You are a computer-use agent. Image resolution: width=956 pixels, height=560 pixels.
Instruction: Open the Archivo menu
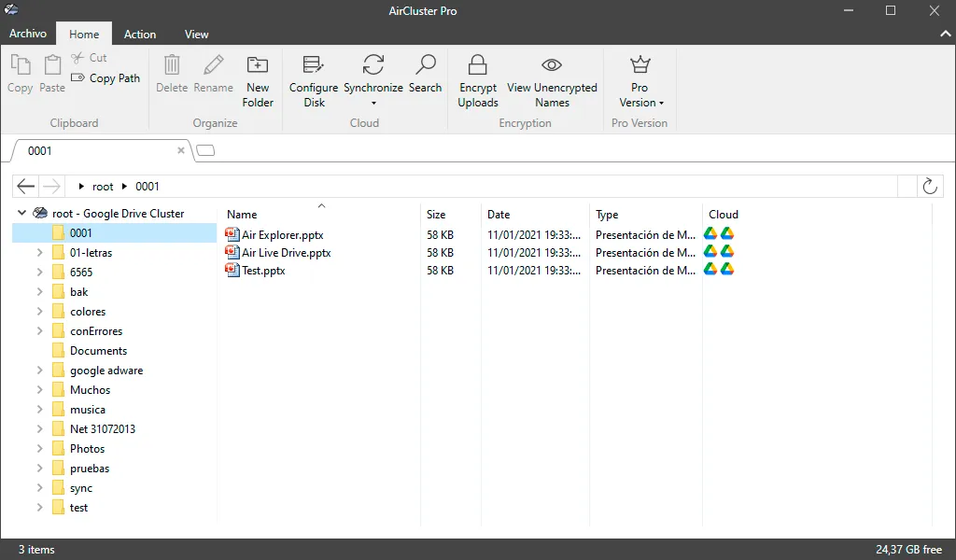(x=28, y=34)
